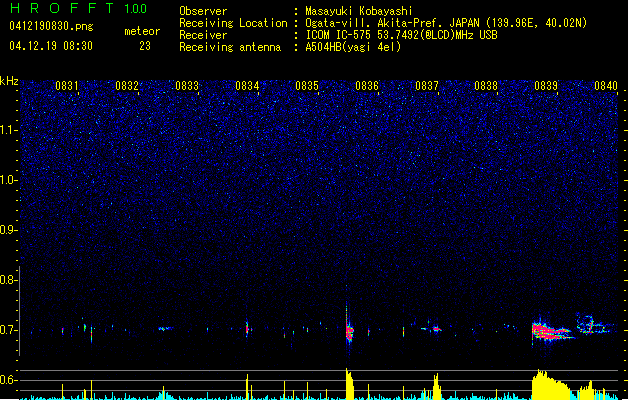Select the ICOM IC-575 receiver description
Screen dimensions: 629x400
(x=402, y=35)
